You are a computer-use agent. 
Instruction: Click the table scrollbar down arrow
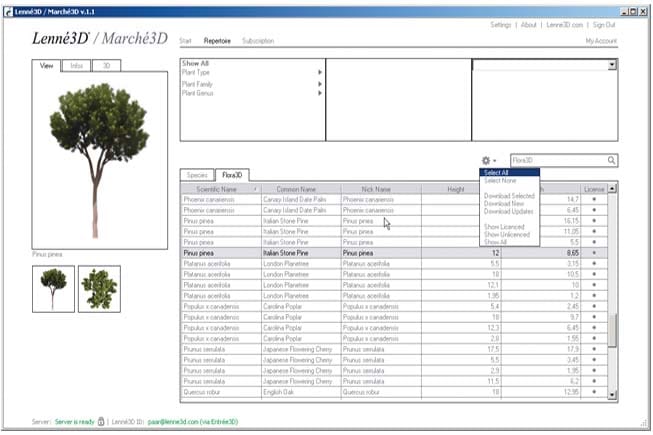[612, 394]
